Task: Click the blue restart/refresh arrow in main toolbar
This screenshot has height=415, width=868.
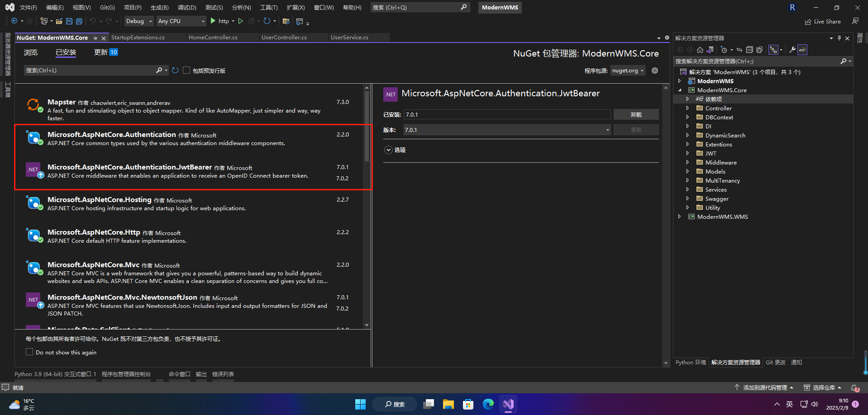Action: [267, 21]
